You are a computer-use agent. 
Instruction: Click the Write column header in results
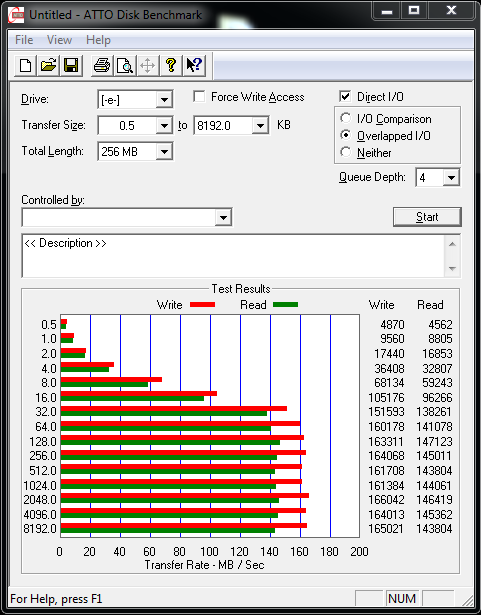click(381, 305)
